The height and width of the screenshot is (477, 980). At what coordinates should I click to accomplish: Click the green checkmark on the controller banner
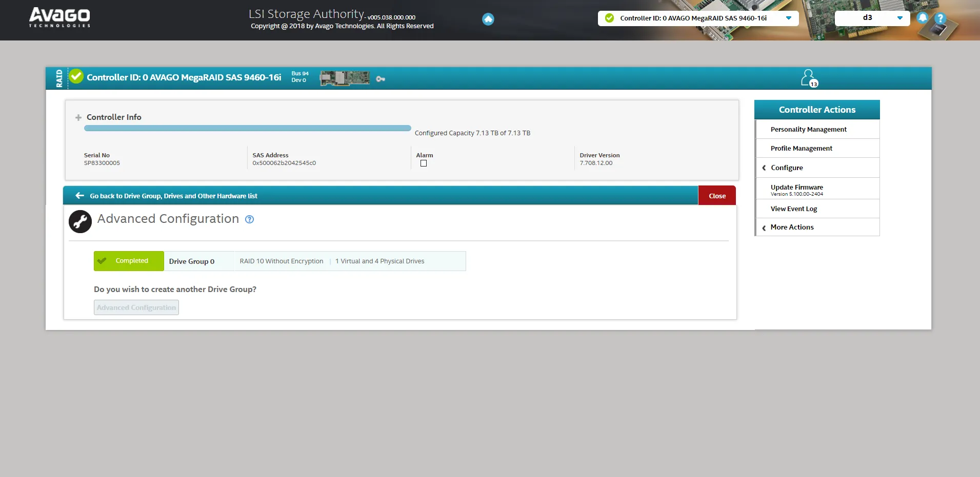(x=76, y=76)
